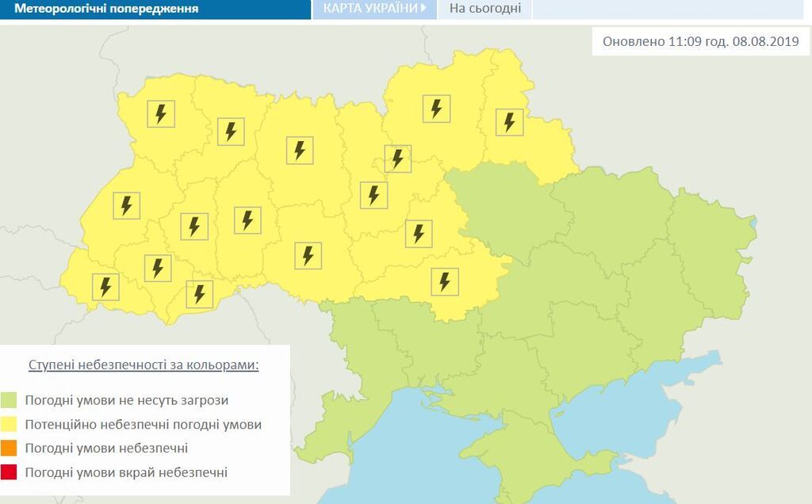Switch to the На сьогодні tab
812x504 pixels.
[x=485, y=9]
